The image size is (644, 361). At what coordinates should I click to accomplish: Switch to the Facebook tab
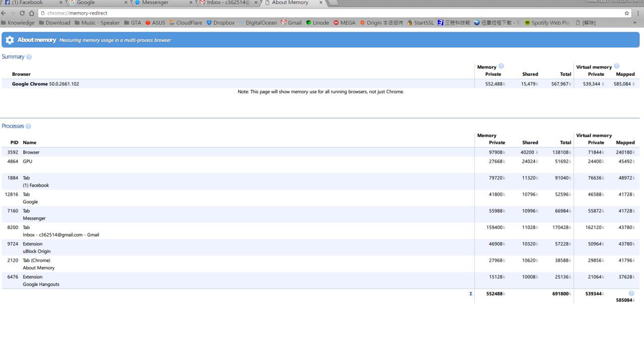(30, 3)
